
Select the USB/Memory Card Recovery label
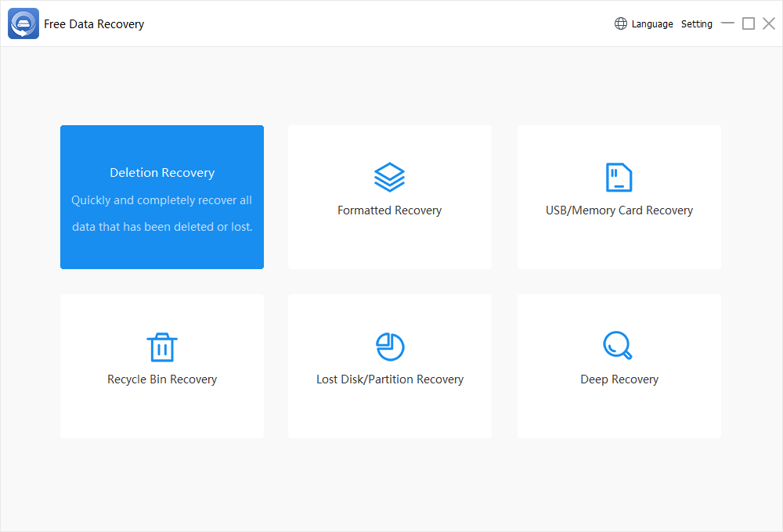[x=619, y=210]
